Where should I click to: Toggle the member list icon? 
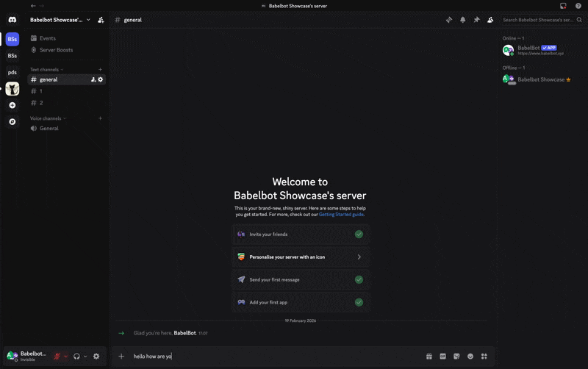(490, 20)
